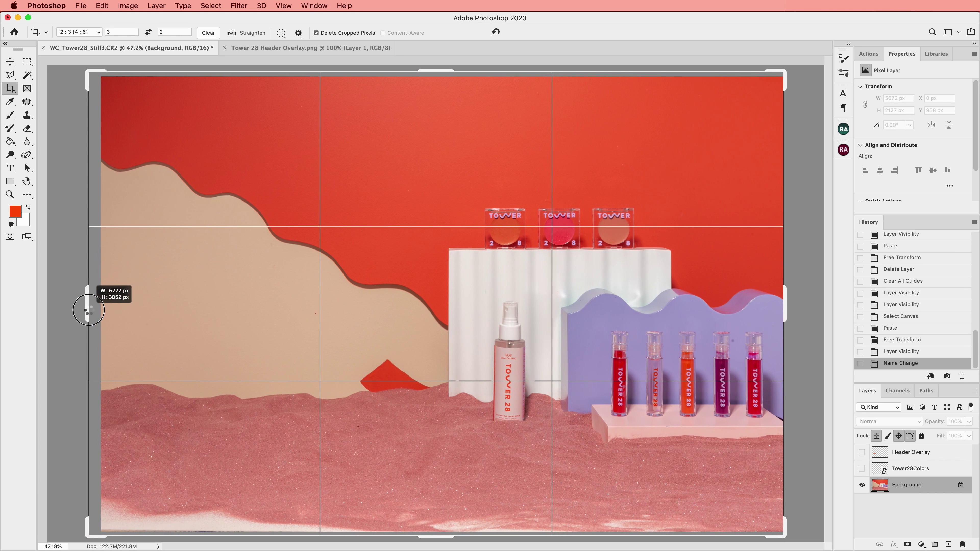
Task: Open the Opacity value dropdown
Action: click(969, 421)
